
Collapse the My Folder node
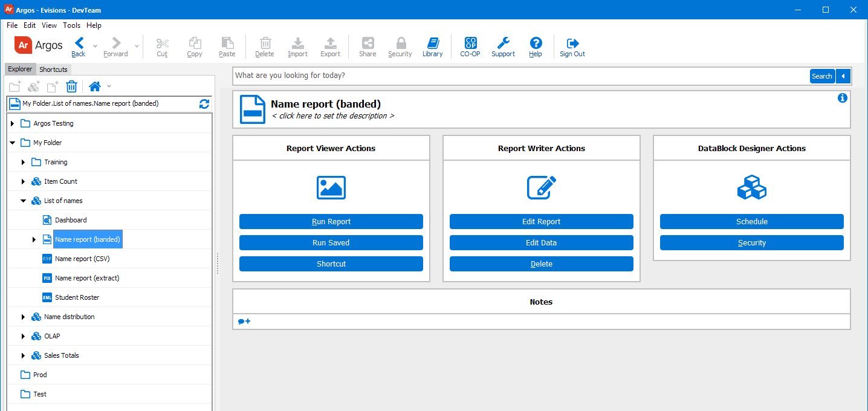coord(13,143)
